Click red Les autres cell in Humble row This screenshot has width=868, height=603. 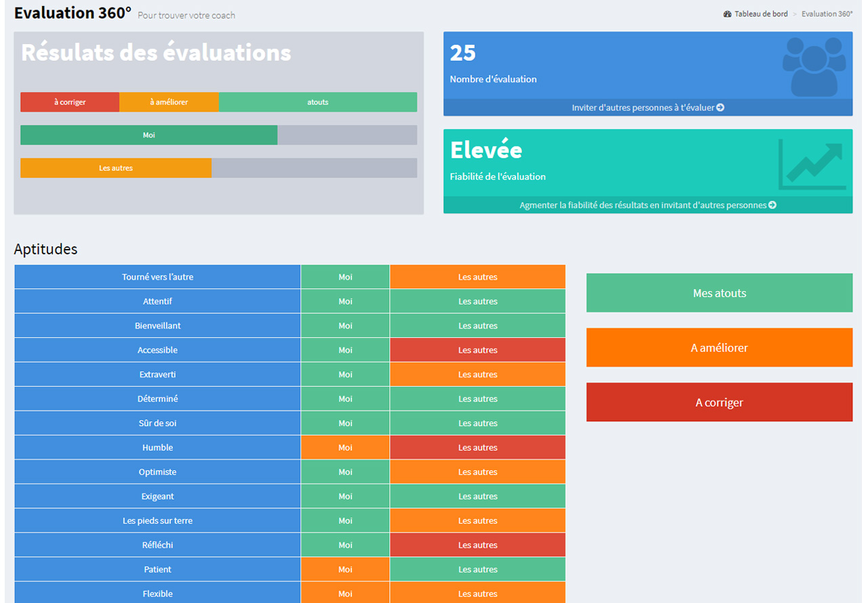477,448
